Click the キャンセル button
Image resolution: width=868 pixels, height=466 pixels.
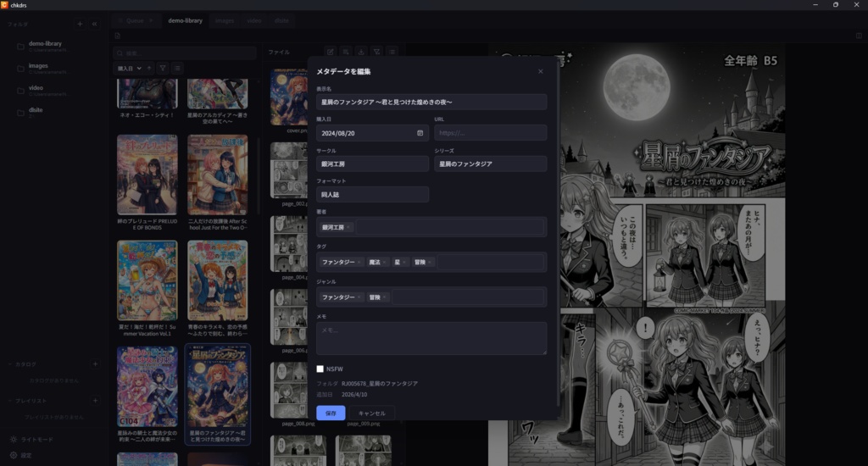371,413
